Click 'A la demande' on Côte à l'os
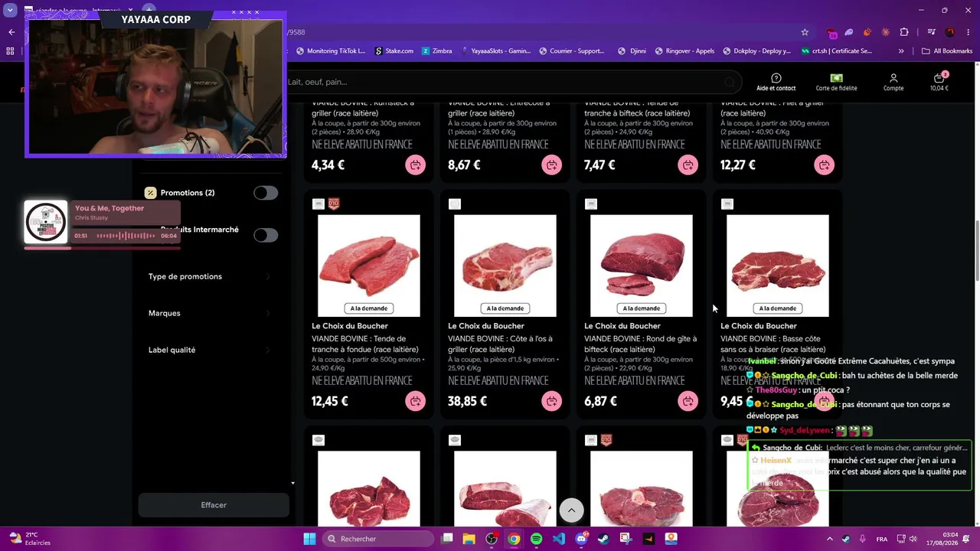This screenshot has height=551, width=980. pos(505,308)
